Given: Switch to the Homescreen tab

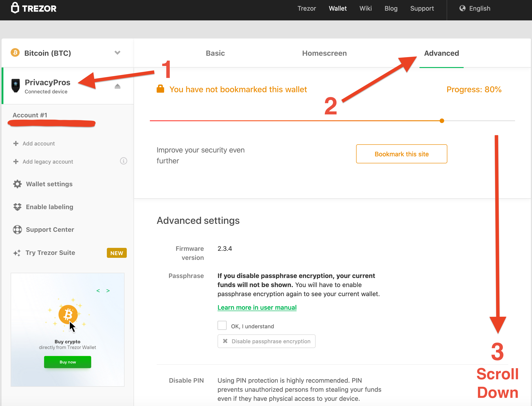Looking at the screenshot, I should (324, 53).
